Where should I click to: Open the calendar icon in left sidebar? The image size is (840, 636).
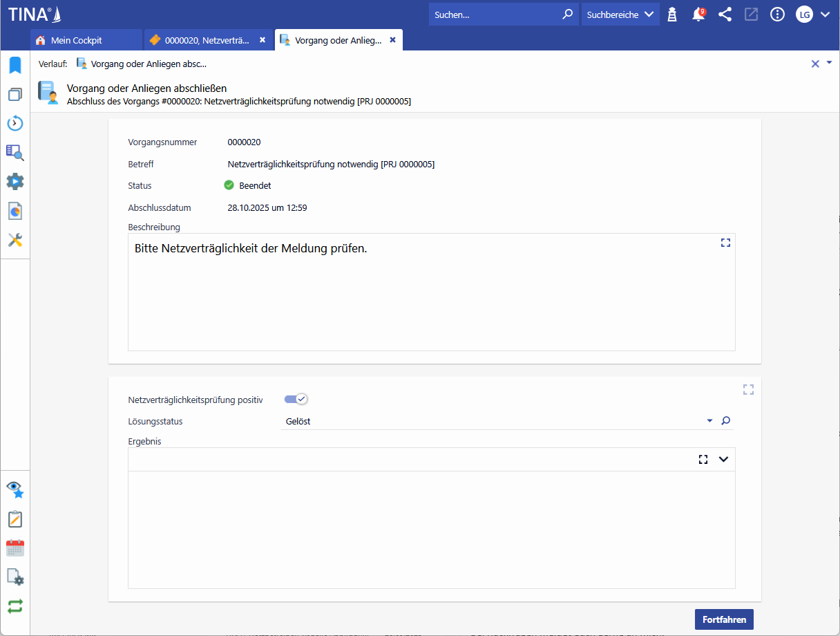(x=15, y=548)
